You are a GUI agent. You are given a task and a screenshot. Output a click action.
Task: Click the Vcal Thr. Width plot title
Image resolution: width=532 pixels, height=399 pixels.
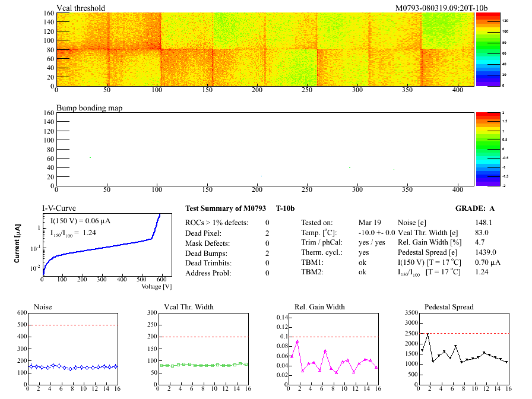(189, 307)
